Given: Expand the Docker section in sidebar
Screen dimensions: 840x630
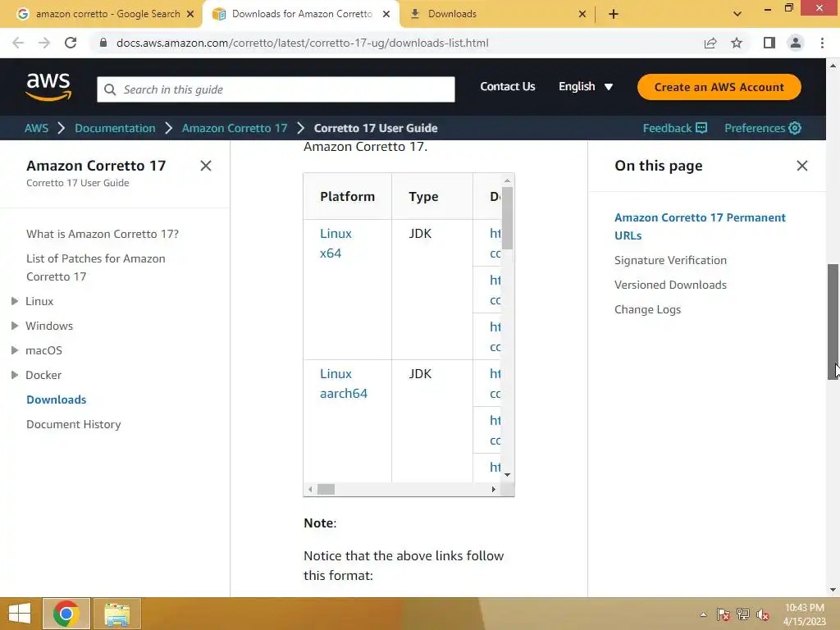Looking at the screenshot, I should click(x=15, y=375).
